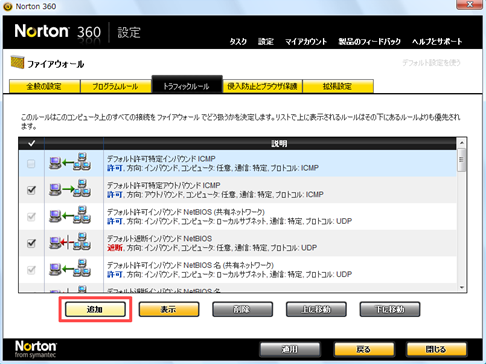The height and width of the screenshot is (364, 486).
Task: Enable デフォルト許可特定インバウンド ICMP rule checkbox
Action: (x=31, y=163)
